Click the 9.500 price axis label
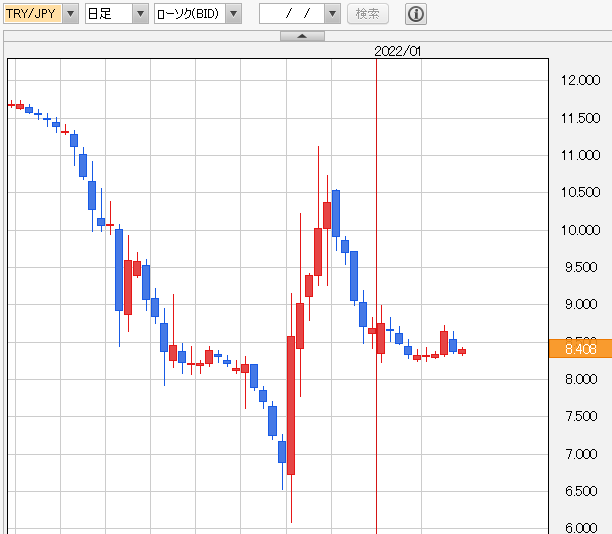612x534 pixels. tap(581, 267)
